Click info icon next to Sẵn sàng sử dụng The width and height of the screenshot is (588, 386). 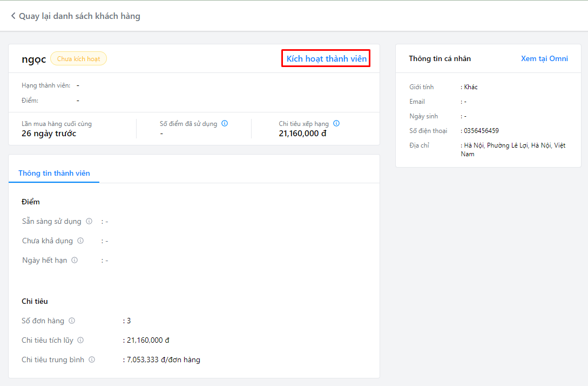pyautogui.click(x=89, y=221)
